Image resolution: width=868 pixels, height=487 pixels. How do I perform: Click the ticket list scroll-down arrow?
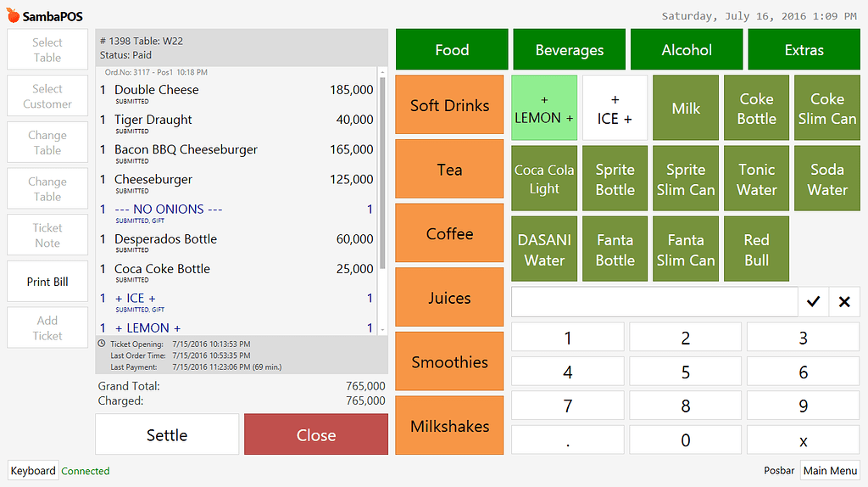point(382,330)
